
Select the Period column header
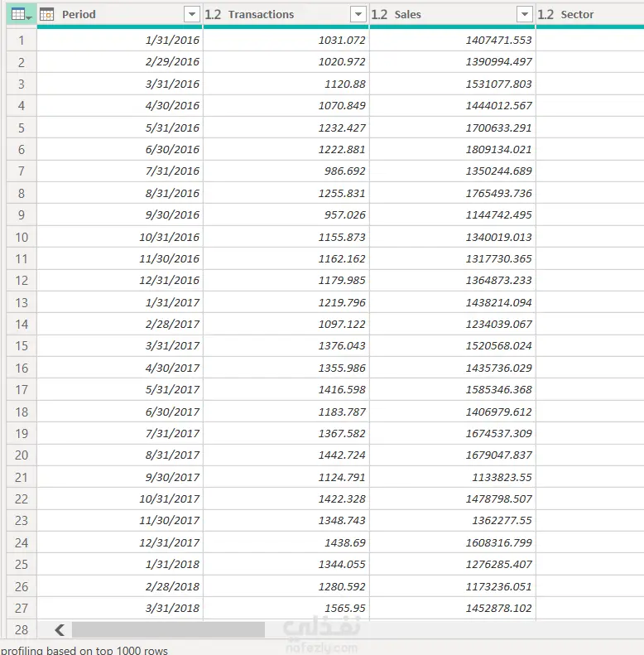coord(120,15)
